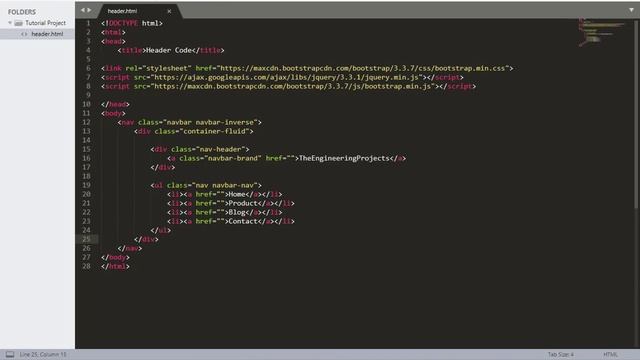Click the opening body tag on line 11

click(x=113, y=113)
